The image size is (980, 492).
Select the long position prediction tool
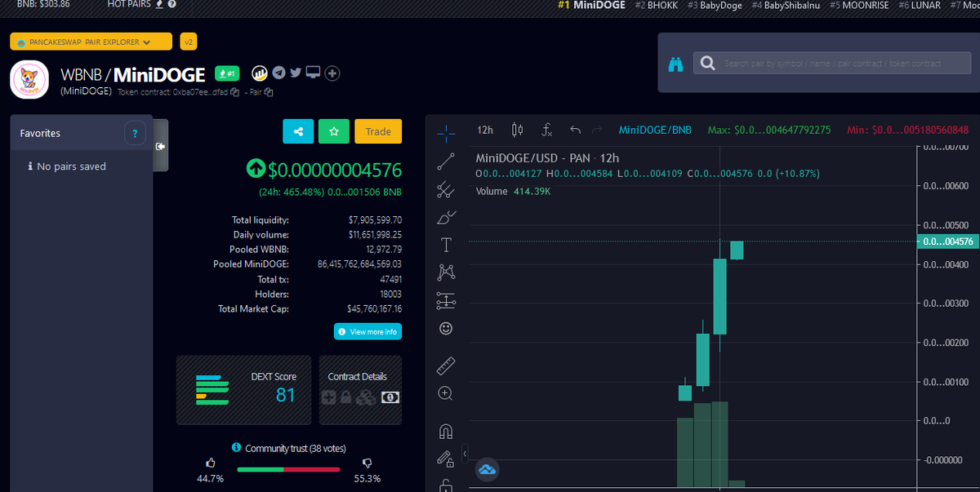[446, 300]
